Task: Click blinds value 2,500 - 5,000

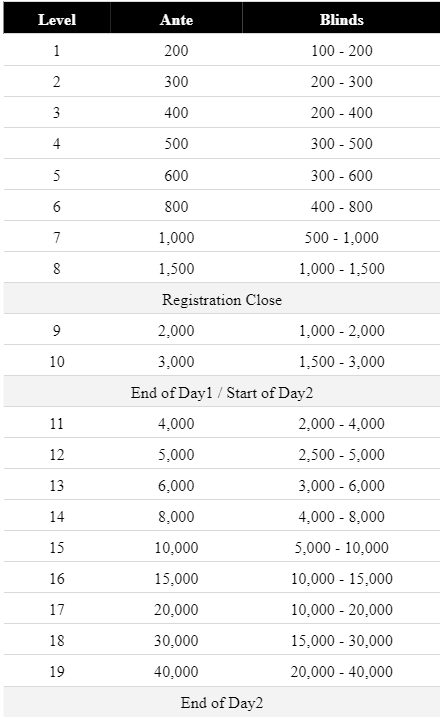Action: [341, 454]
